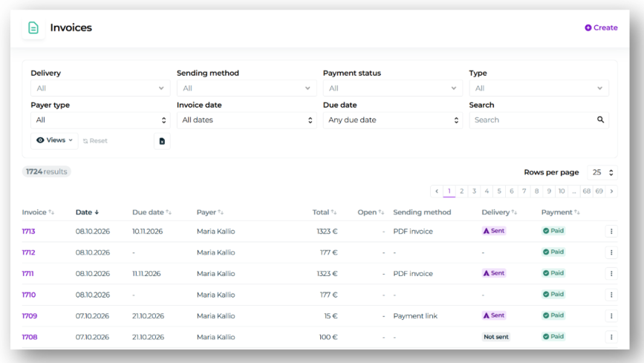The width and height of the screenshot is (644, 363).
Task: Change Rows per page selector
Action: point(602,172)
